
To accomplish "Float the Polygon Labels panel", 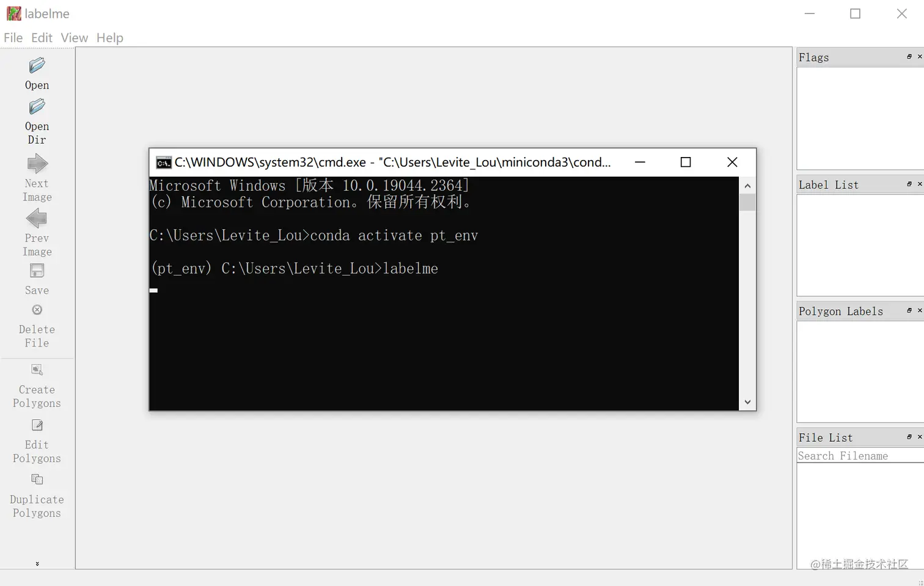I will (x=909, y=310).
